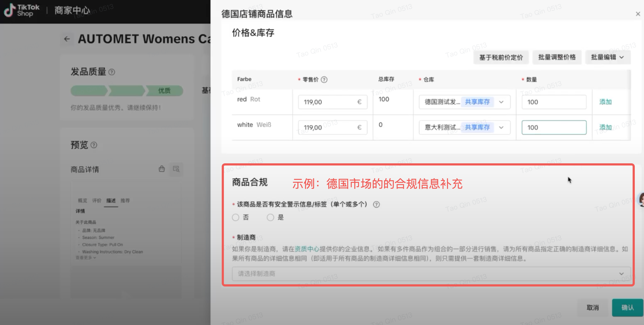Expand the 批量编辑 dropdown button

[607, 57]
